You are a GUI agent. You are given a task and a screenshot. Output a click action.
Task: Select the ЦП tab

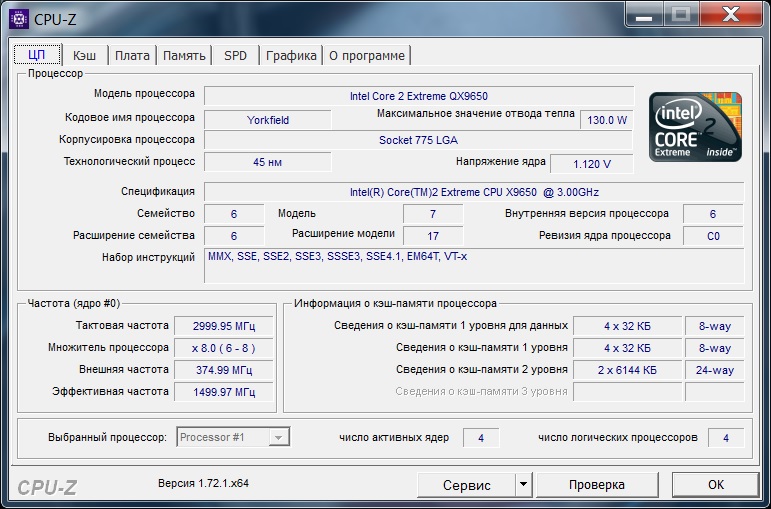[x=37, y=54]
